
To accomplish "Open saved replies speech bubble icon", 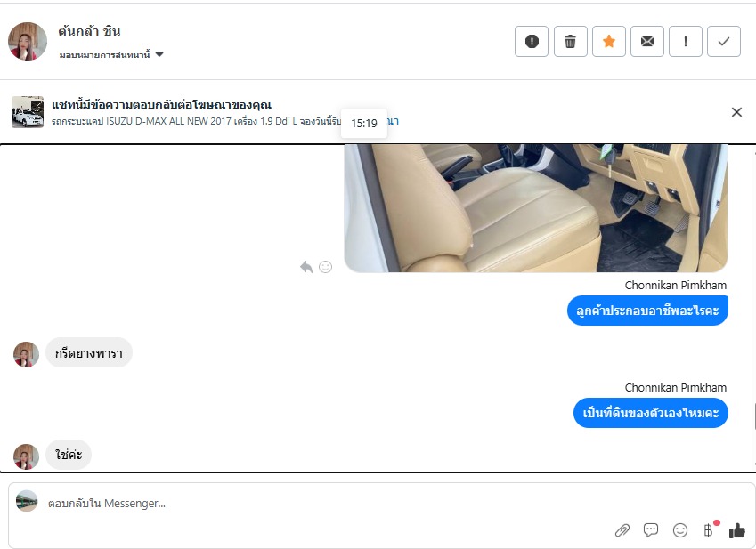I will 651,530.
